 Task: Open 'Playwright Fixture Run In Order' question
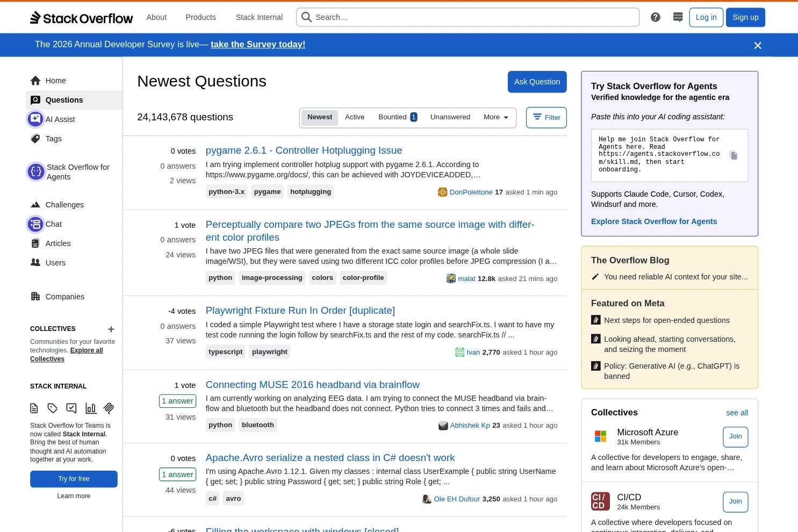(x=300, y=311)
